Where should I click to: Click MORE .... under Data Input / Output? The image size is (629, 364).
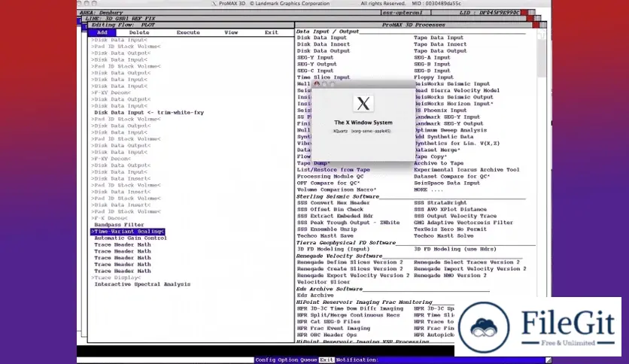click(428, 190)
